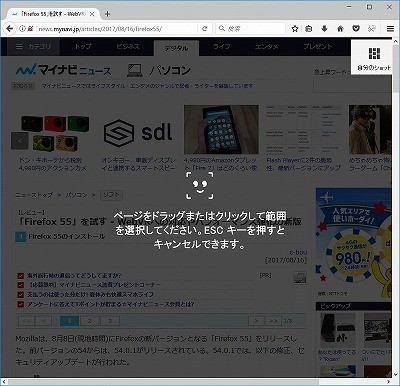Screen dimensions: 400x386
Task: Go to page 3 in the pagination
Action: point(110,321)
